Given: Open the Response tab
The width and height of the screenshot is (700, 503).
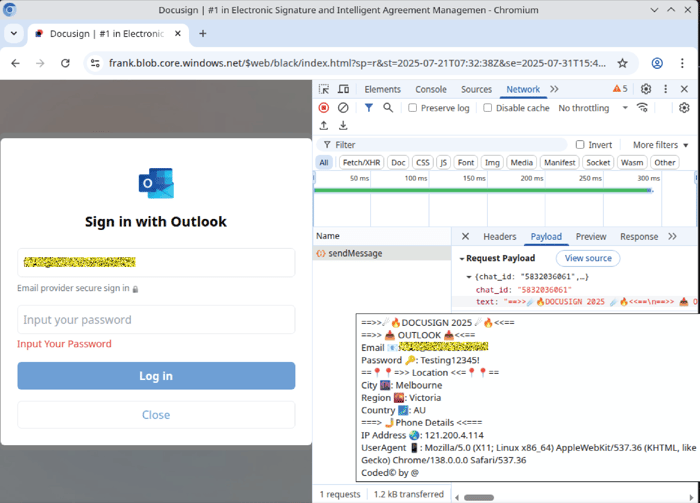Looking at the screenshot, I should [x=639, y=237].
